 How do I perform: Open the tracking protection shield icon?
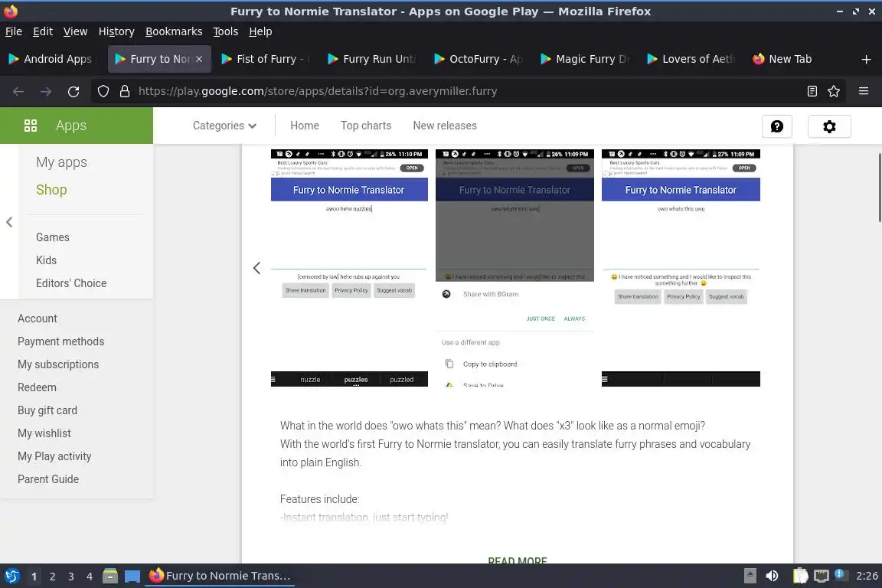(103, 91)
